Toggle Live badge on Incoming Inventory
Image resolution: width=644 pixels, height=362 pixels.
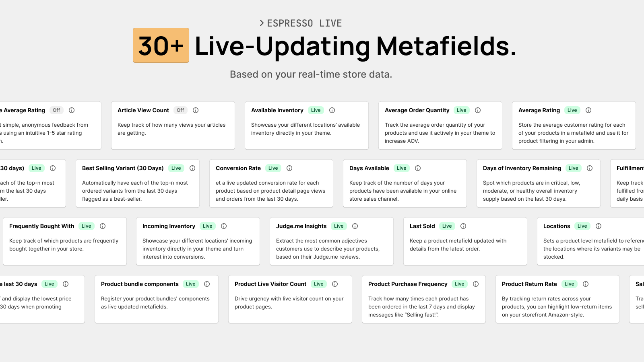click(208, 226)
